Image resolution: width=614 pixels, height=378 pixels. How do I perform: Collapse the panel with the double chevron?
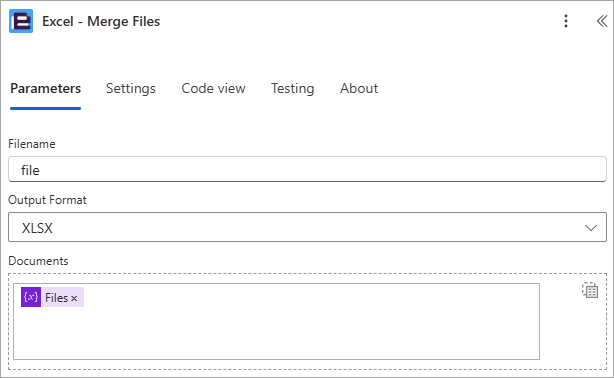coord(602,21)
